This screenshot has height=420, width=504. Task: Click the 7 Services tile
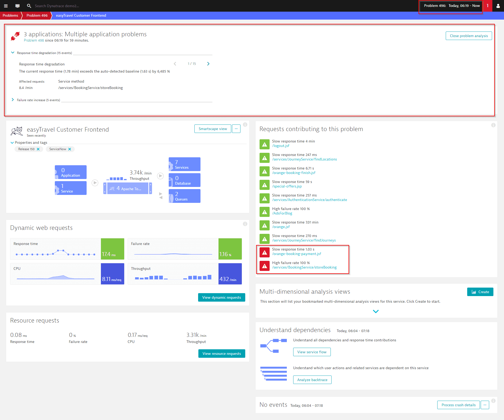[185, 164]
